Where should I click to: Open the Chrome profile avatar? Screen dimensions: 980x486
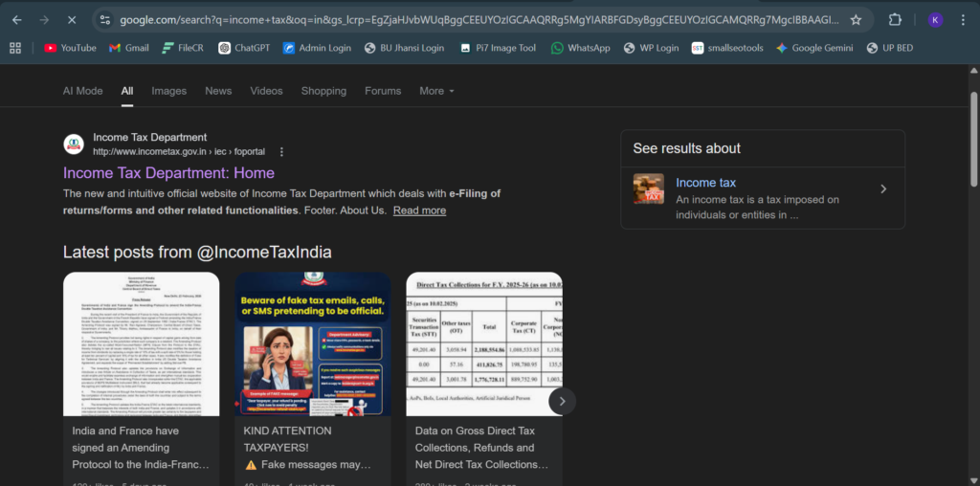(935, 19)
